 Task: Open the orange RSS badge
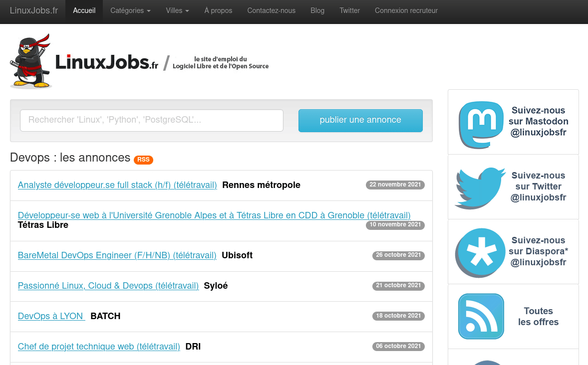coord(143,160)
